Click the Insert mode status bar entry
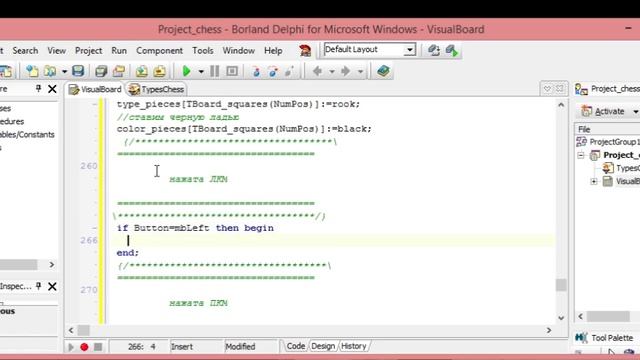Screen dimensions: 640x360 tap(182, 347)
